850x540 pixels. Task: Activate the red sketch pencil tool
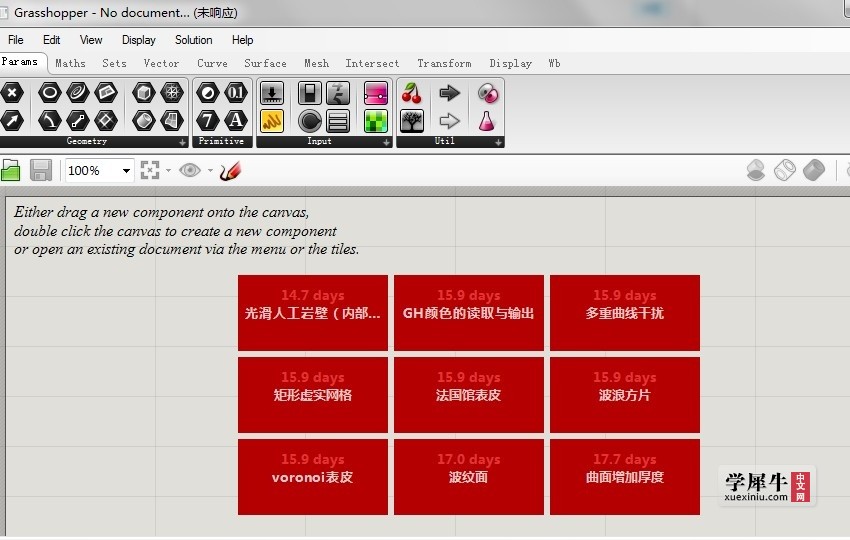230,171
